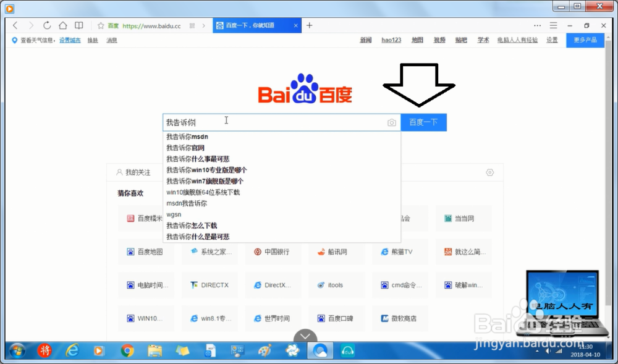The width and height of the screenshot is (618, 364).
Task: Open the 贴吧 navigation link
Action: point(461,40)
